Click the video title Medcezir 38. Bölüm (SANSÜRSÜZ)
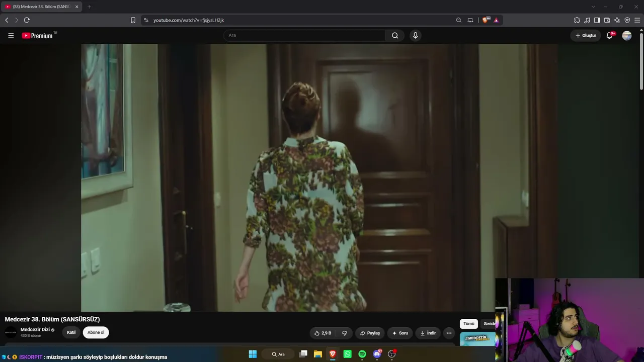This screenshot has height=362, width=644. (x=52, y=319)
